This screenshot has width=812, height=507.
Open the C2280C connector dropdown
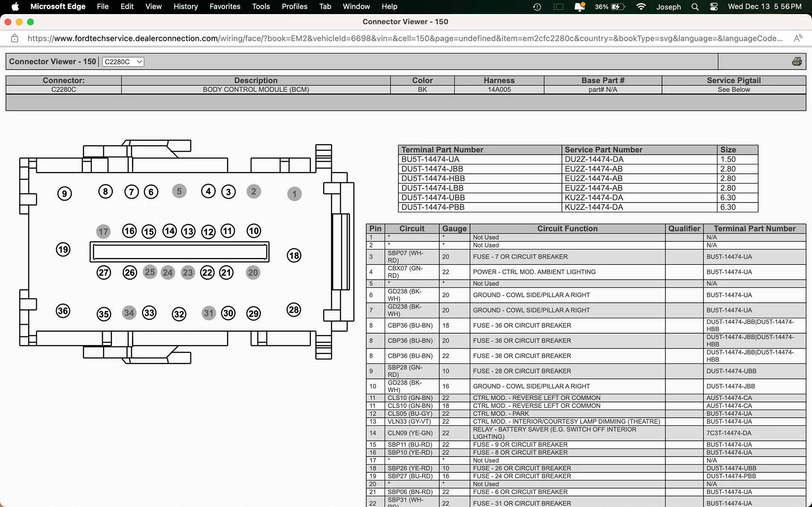click(123, 62)
